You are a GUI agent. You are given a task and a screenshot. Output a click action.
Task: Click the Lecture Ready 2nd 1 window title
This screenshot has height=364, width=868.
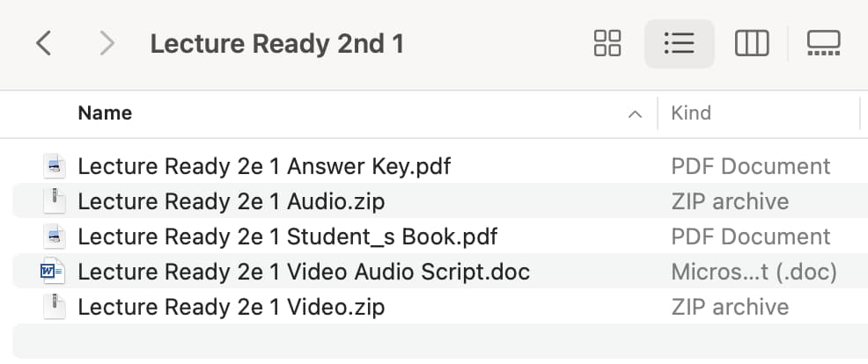[276, 44]
